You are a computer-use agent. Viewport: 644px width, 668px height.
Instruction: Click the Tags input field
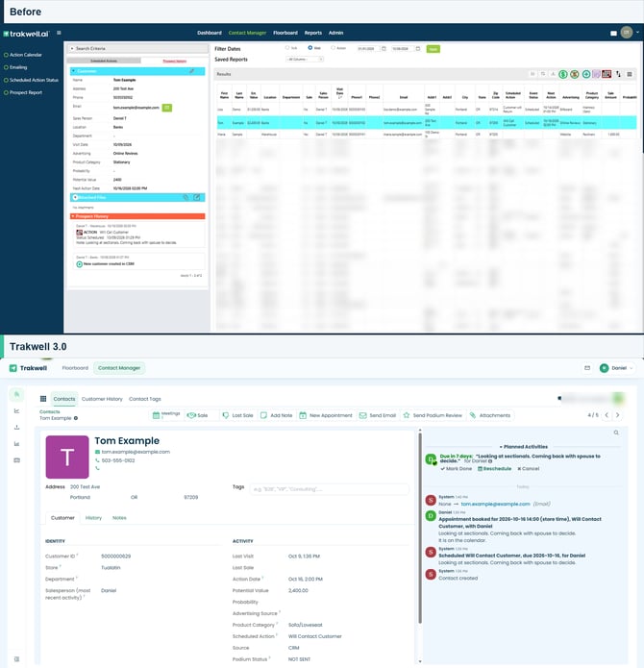pos(330,489)
